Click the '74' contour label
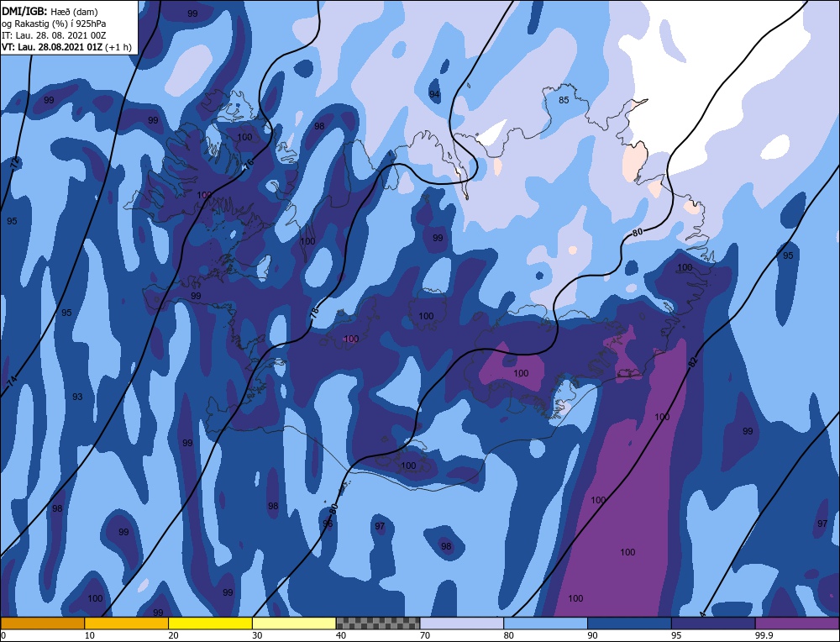 point(12,382)
